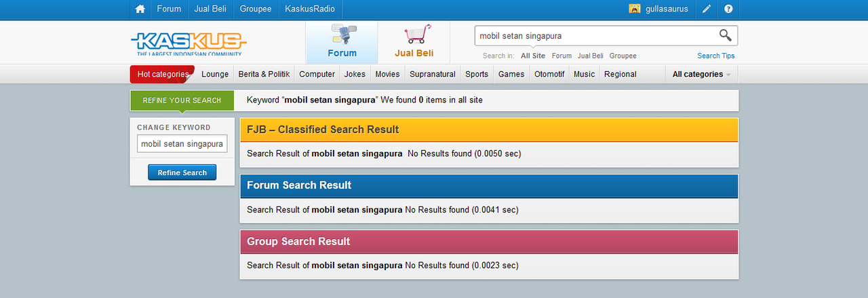Open Otomotif category

pyautogui.click(x=549, y=74)
